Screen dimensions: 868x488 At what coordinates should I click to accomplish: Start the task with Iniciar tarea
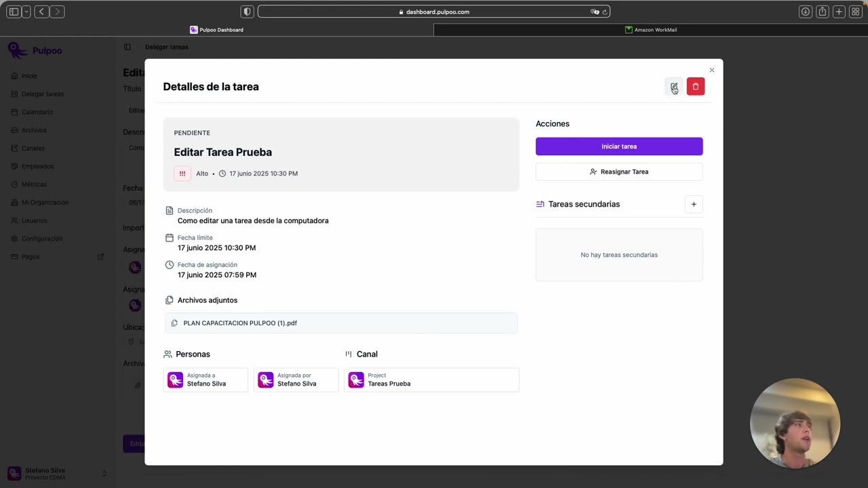pyautogui.click(x=619, y=146)
